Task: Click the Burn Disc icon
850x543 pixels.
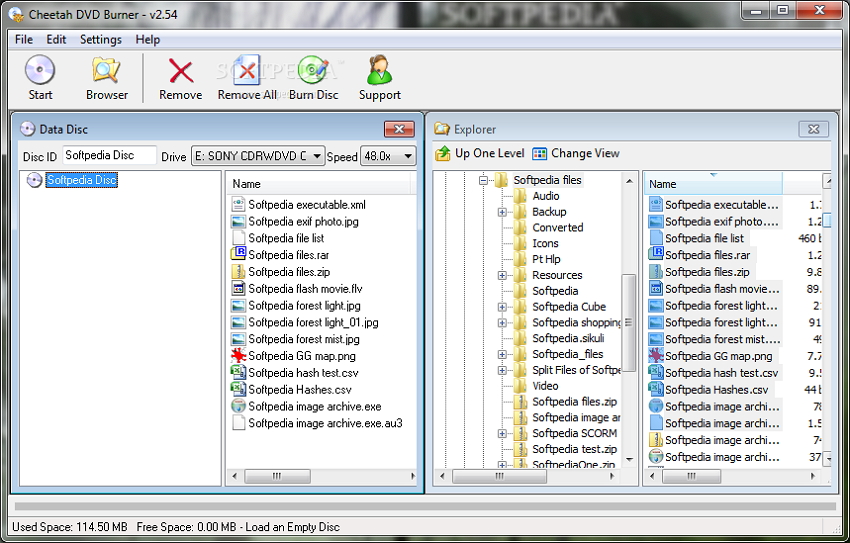Action: pyautogui.click(x=313, y=70)
